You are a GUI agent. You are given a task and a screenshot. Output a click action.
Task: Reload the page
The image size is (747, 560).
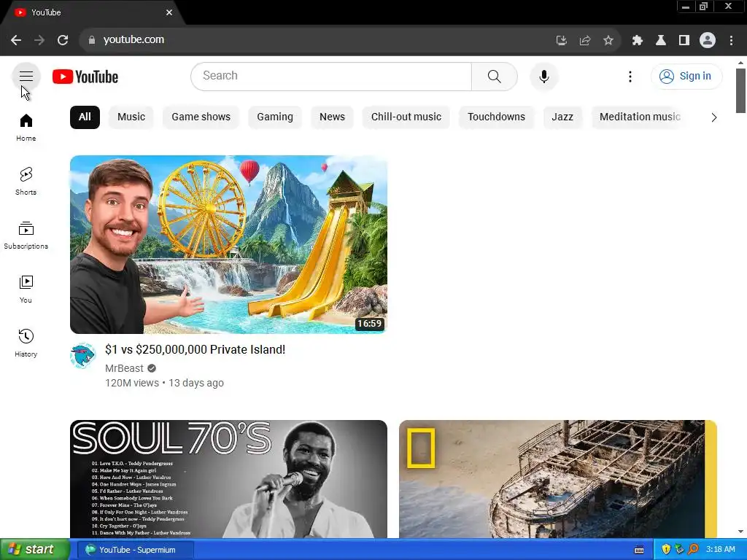pyautogui.click(x=63, y=40)
